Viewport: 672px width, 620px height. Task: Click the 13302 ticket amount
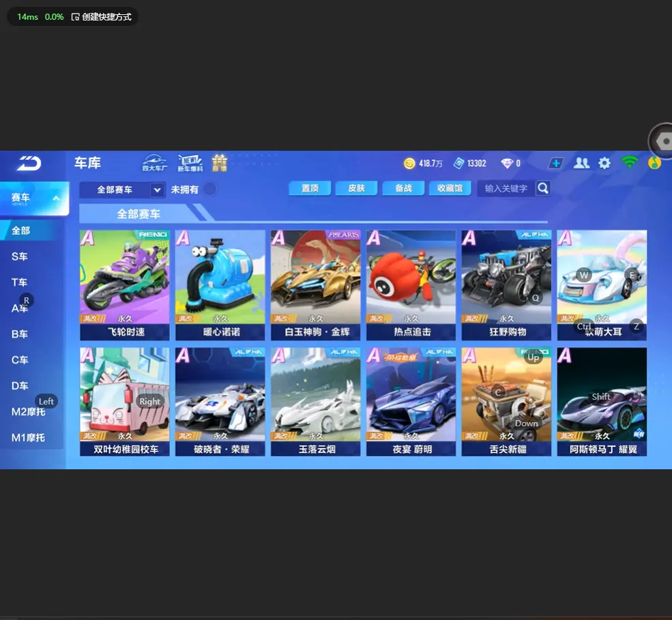point(477,164)
